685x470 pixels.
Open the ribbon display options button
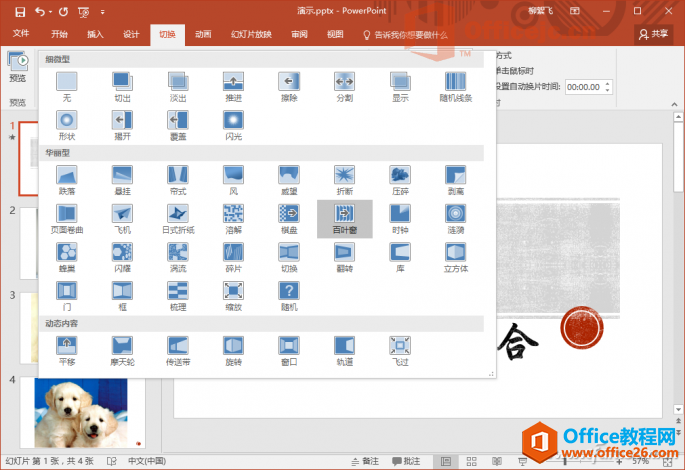575,11
